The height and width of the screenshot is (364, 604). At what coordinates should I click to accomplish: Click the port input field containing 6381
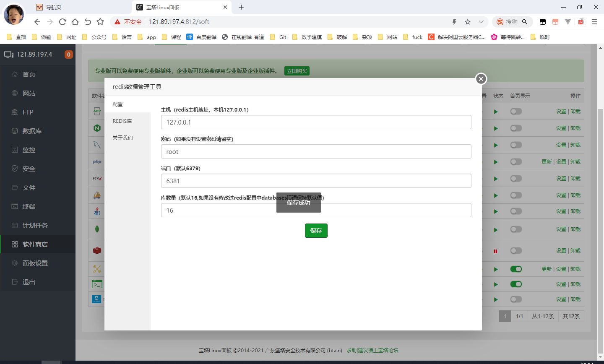(316, 181)
